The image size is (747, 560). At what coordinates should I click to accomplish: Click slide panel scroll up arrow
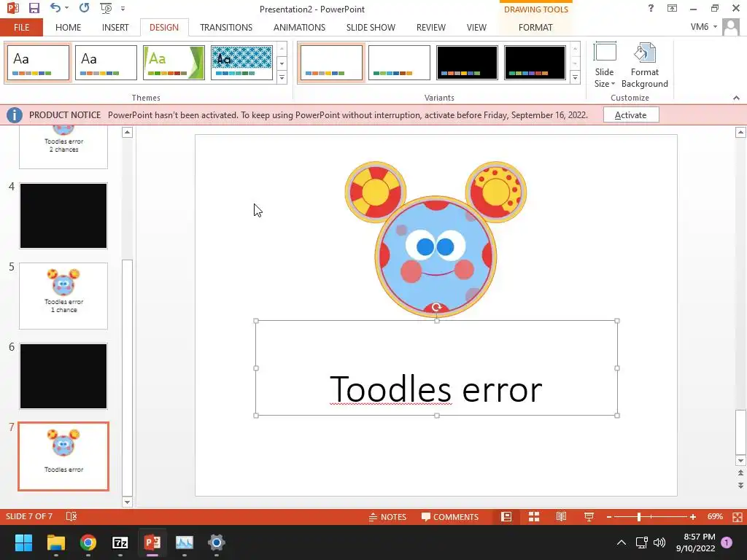[127, 132]
